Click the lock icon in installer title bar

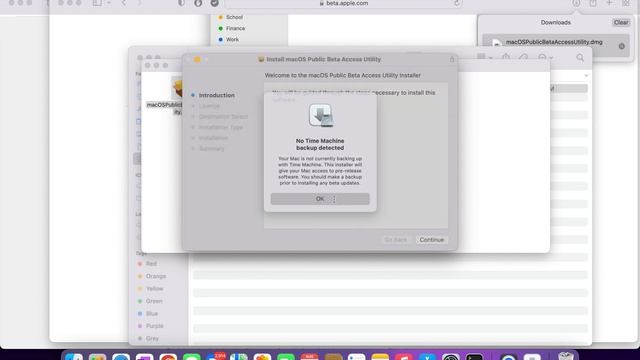pos(452,60)
